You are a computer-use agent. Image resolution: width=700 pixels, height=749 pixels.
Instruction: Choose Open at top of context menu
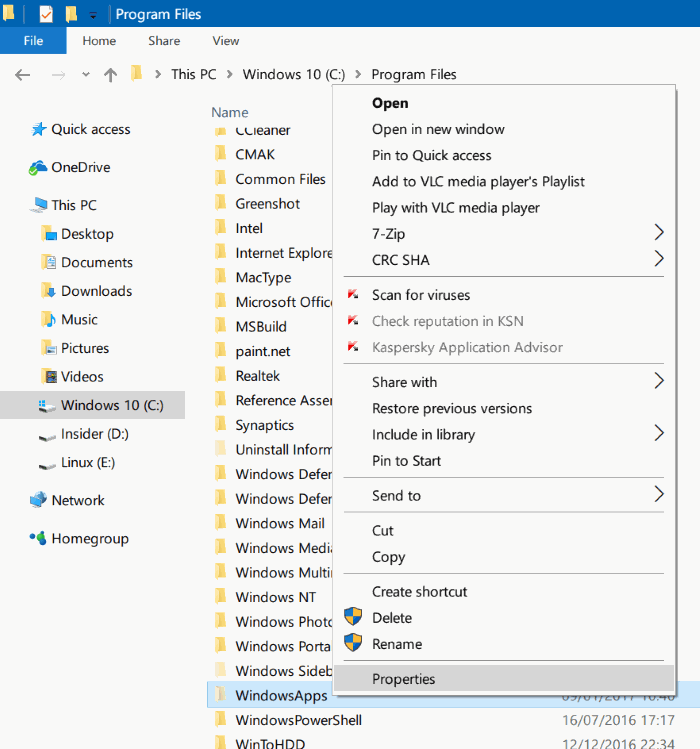pyautogui.click(x=504, y=103)
